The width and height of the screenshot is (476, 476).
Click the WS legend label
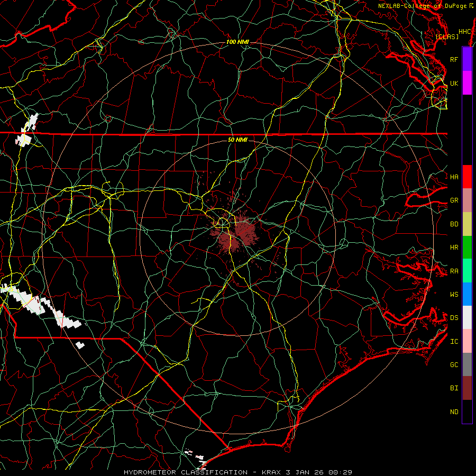pos(454,295)
